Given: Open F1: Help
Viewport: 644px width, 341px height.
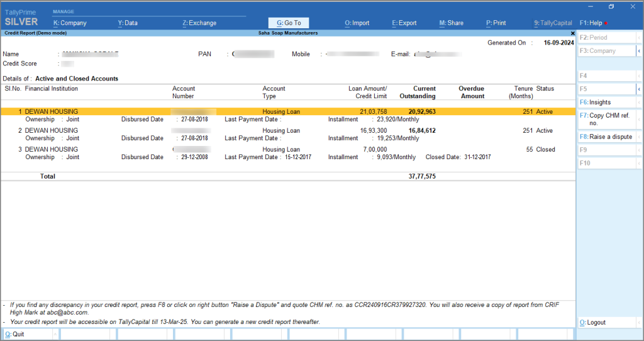Looking at the screenshot, I should [591, 23].
